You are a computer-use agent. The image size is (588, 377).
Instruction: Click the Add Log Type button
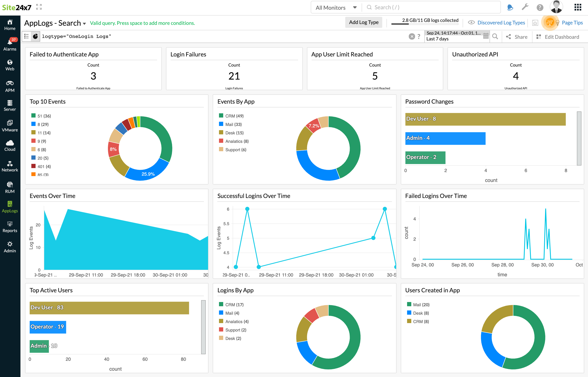[364, 22]
